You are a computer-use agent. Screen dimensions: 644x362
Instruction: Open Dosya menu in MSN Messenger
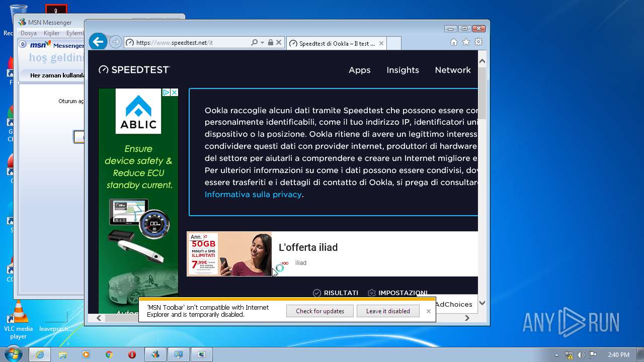tap(29, 33)
